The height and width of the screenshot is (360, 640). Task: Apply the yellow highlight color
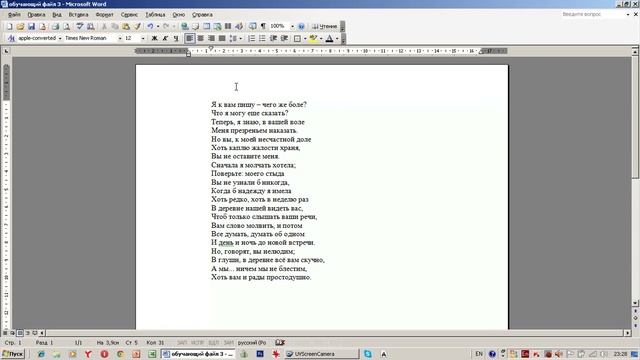tap(313, 38)
